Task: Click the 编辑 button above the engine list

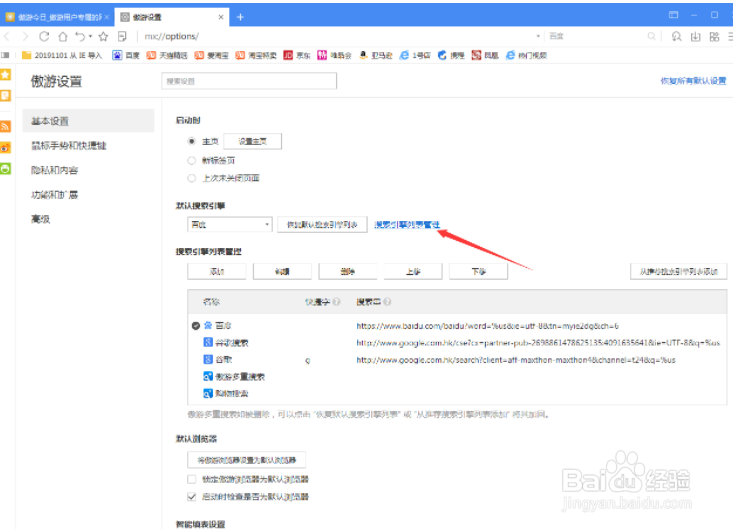Action: click(x=282, y=272)
